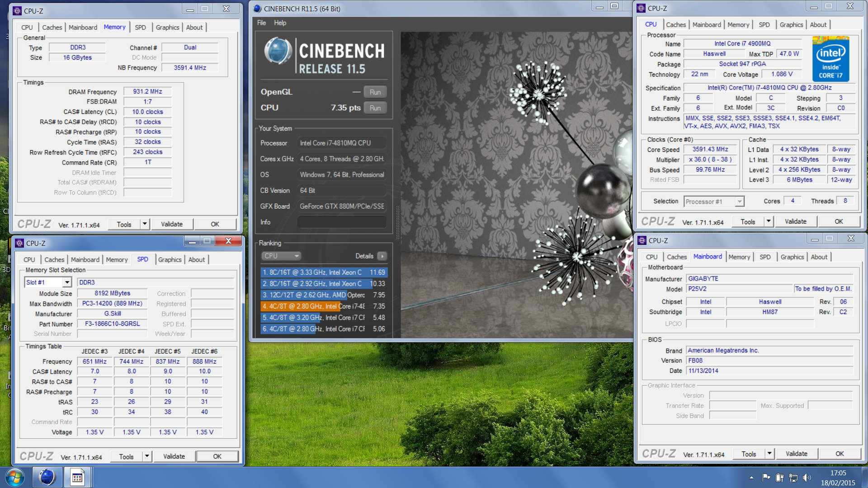Viewport: 868px width, 488px height.
Task: Run the CPU benchmark
Action: 375,108
